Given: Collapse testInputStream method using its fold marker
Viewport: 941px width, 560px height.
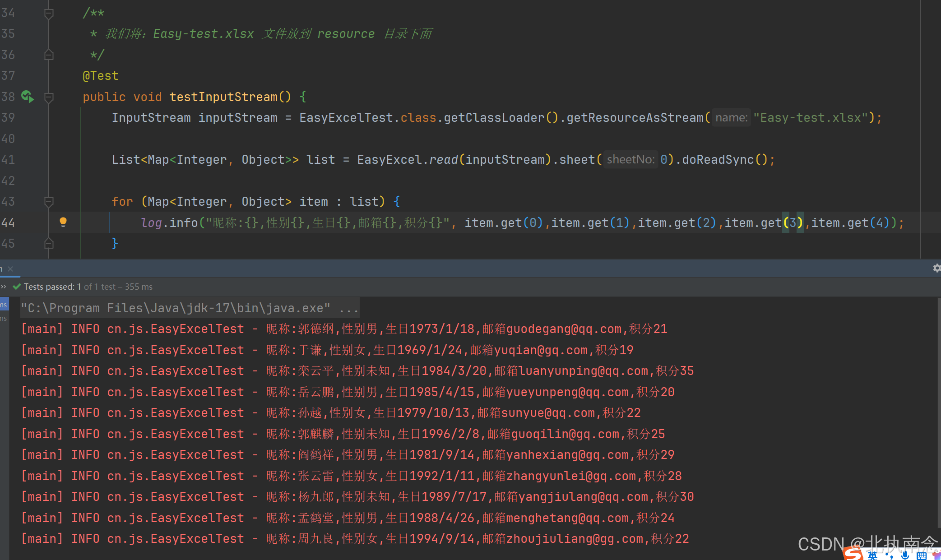Looking at the screenshot, I should (49, 97).
